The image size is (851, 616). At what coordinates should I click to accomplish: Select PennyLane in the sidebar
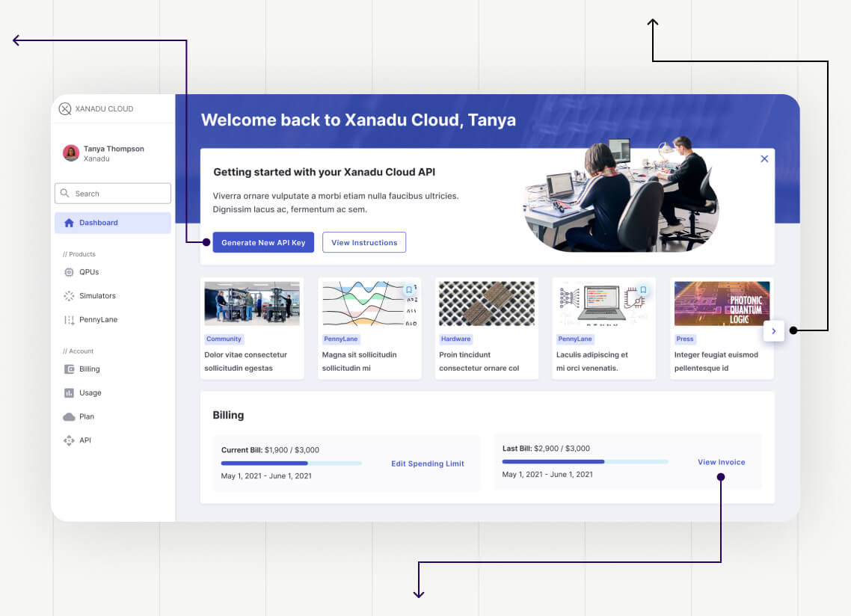pos(98,320)
